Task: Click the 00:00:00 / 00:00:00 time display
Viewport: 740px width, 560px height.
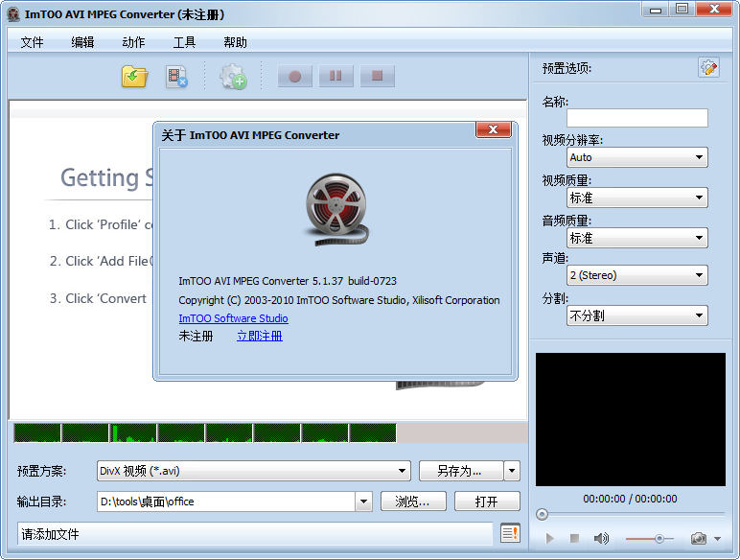Action: coord(630,499)
